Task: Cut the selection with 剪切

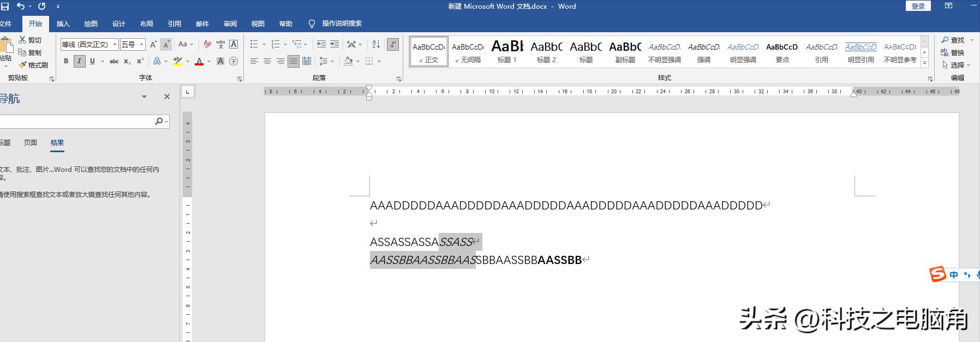Action: point(31,40)
